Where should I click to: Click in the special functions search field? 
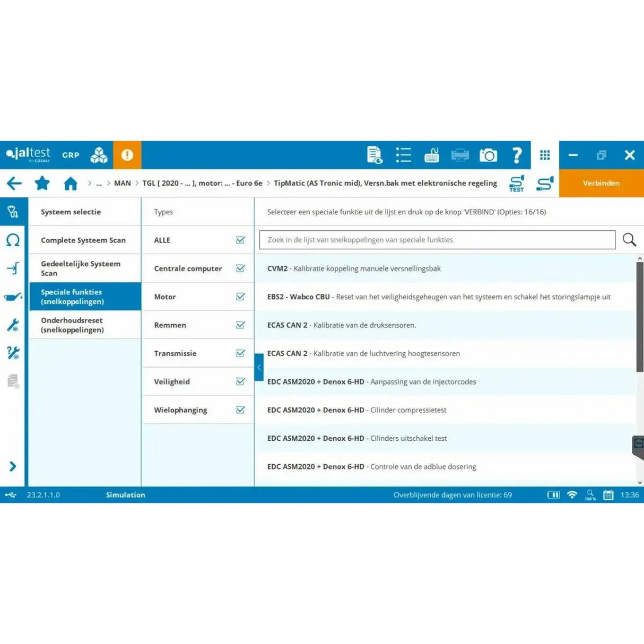click(437, 240)
